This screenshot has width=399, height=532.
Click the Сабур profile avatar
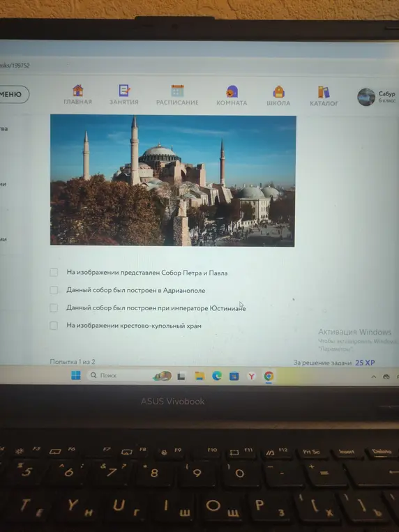366,97
